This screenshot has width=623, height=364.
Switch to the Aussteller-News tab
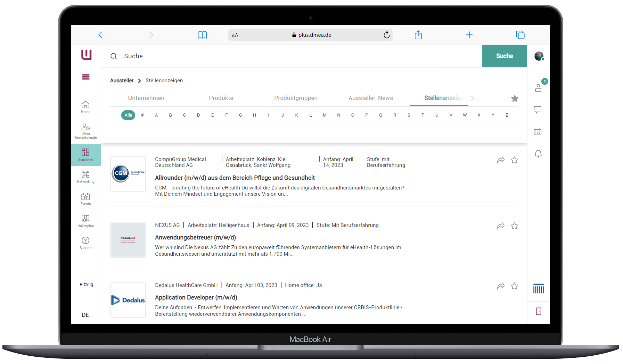[370, 98]
